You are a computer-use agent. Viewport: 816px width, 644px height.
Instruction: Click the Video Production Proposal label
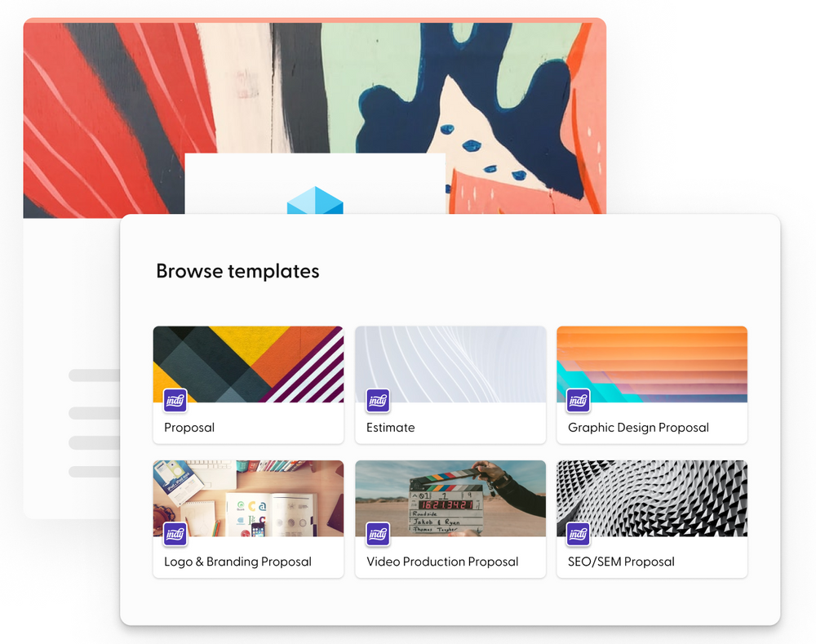pyautogui.click(x=442, y=562)
